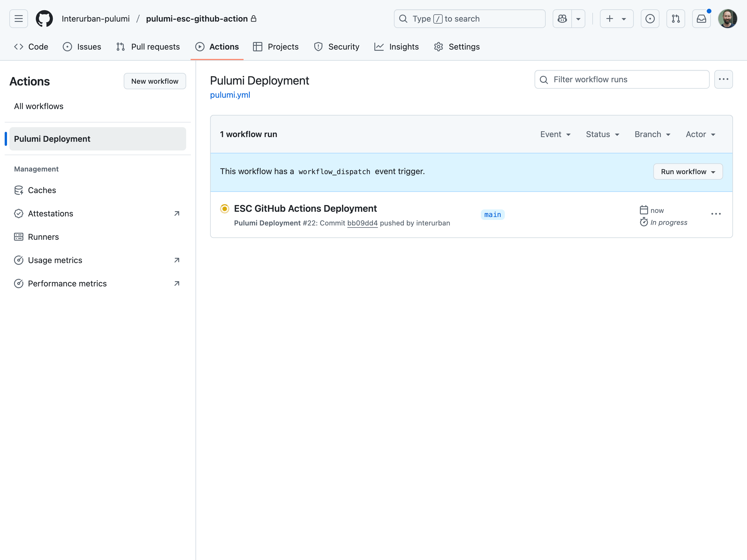Open the pull requests icon in header

point(676,19)
